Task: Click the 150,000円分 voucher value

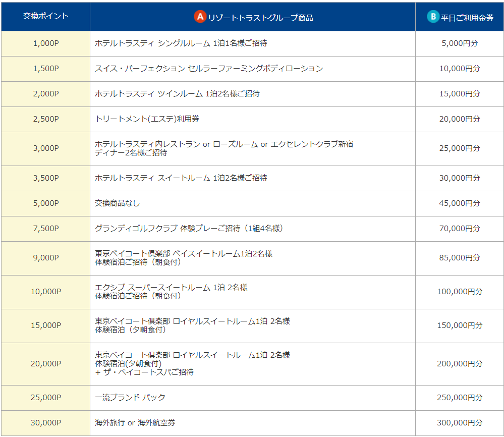Action: 460,325
